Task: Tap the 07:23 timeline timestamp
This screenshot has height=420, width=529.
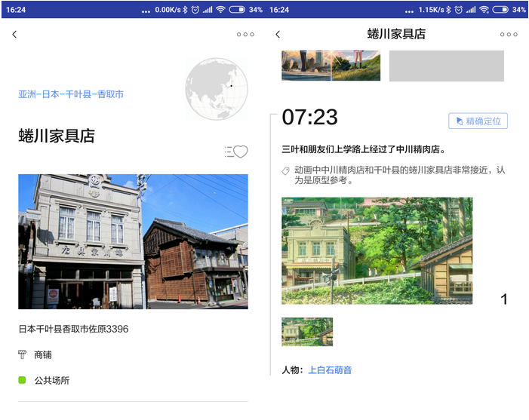Action: [x=309, y=118]
